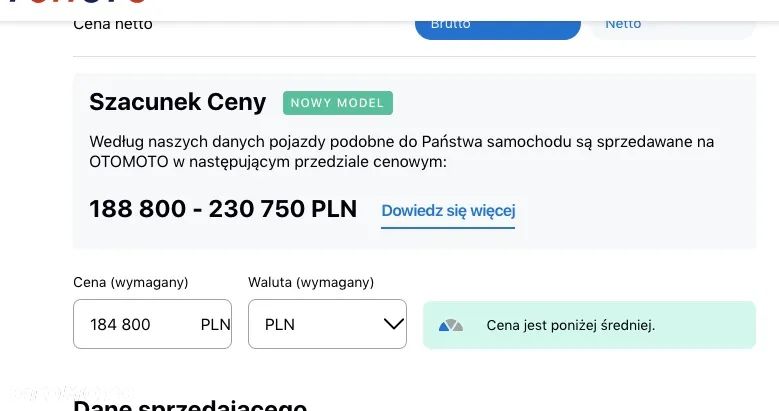Click the 'Cena jest poniżej średniej' message
779x411 pixels.
click(570, 325)
